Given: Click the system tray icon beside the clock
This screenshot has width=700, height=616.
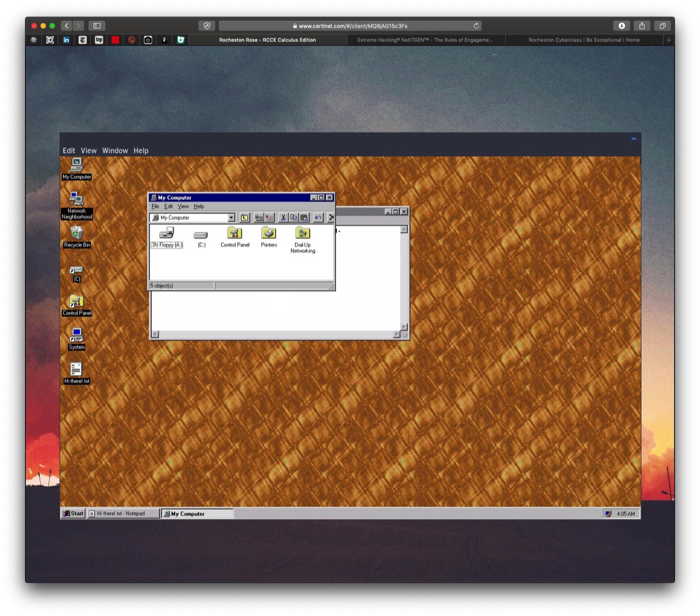Looking at the screenshot, I should click(608, 514).
